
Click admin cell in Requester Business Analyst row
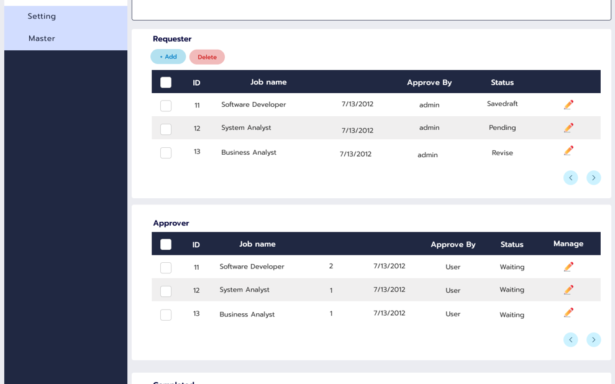(x=428, y=155)
